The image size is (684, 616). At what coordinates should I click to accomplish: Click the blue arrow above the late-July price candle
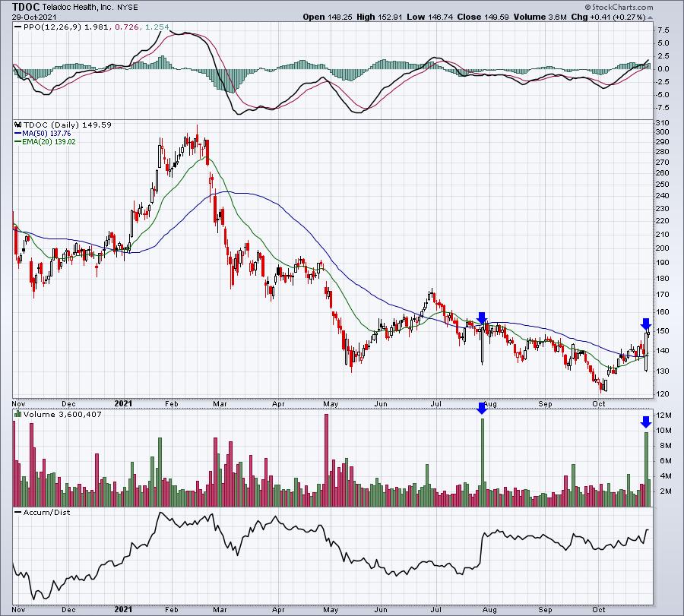tap(481, 317)
